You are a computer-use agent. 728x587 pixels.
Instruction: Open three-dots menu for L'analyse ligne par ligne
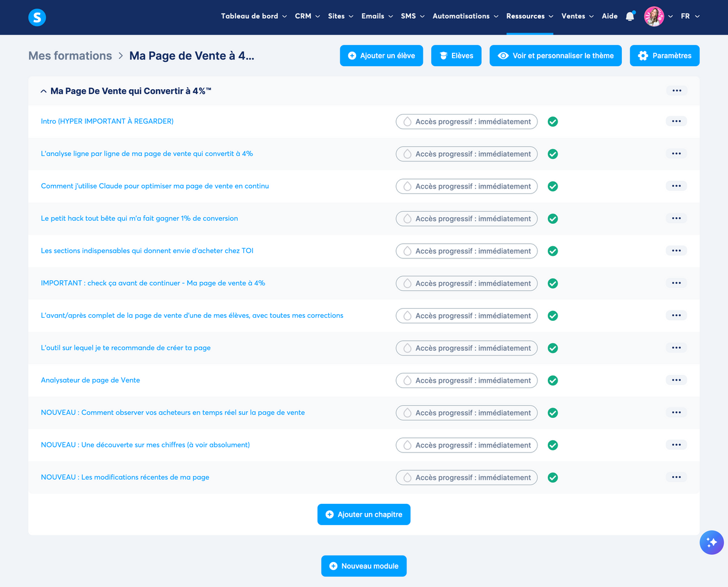point(676,154)
